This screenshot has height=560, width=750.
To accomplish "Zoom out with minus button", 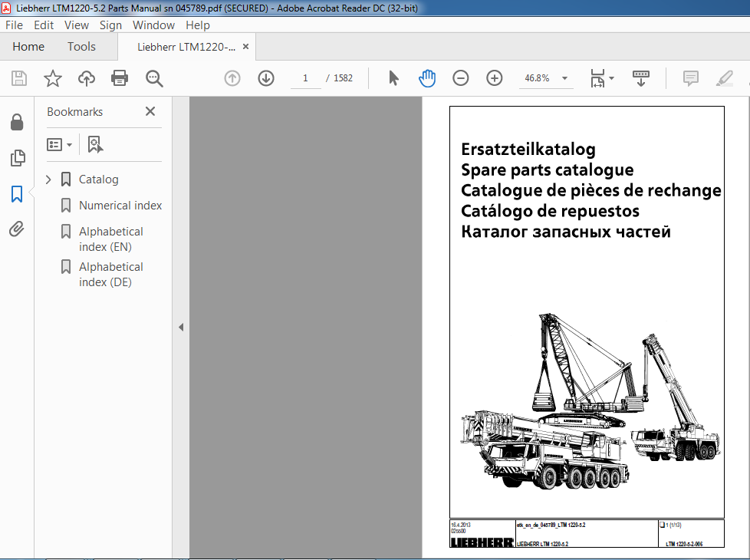I will tap(461, 78).
